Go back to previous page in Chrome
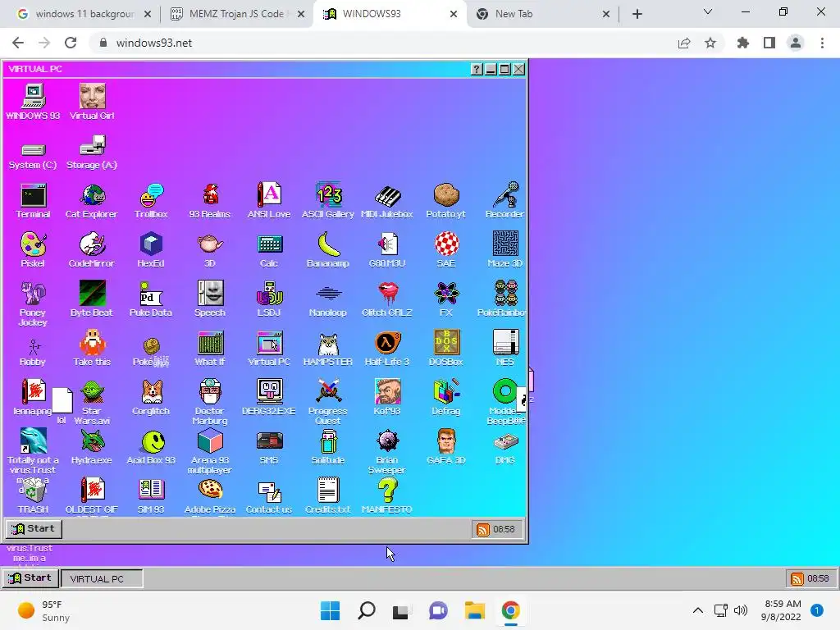 18,43
